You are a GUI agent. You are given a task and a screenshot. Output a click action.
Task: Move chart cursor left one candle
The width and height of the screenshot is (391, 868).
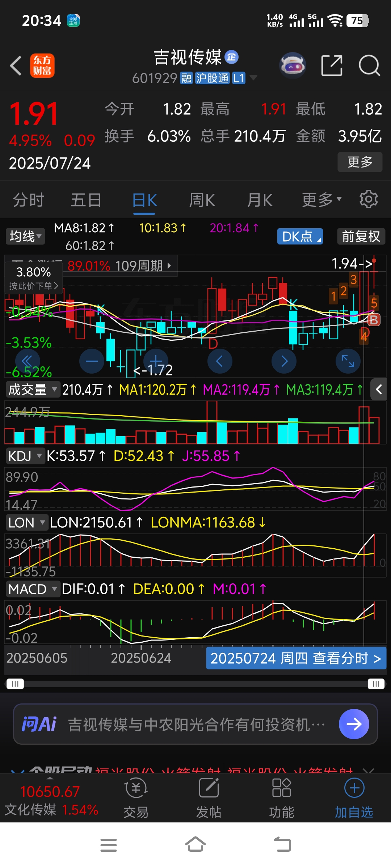tap(220, 361)
